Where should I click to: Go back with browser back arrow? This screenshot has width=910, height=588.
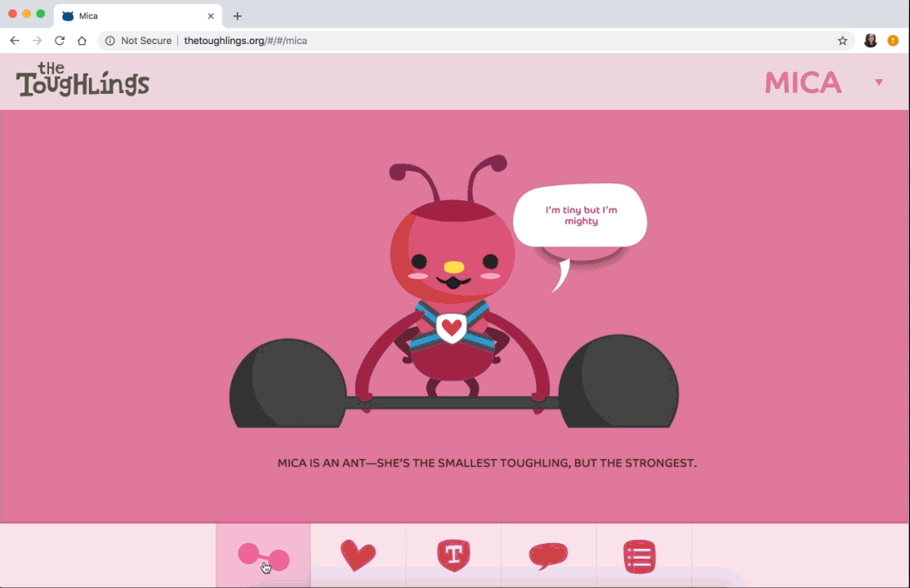click(x=15, y=41)
